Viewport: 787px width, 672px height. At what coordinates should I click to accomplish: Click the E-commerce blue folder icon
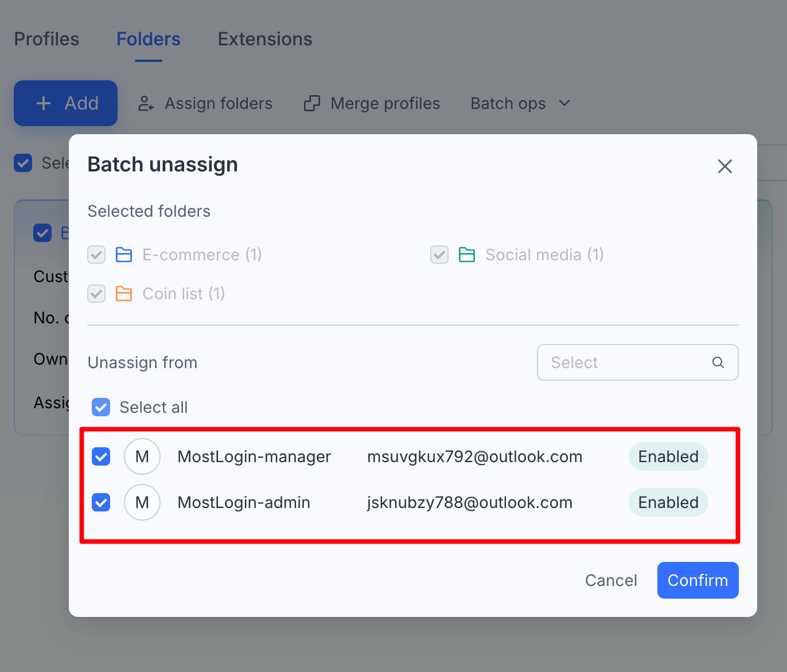[124, 255]
